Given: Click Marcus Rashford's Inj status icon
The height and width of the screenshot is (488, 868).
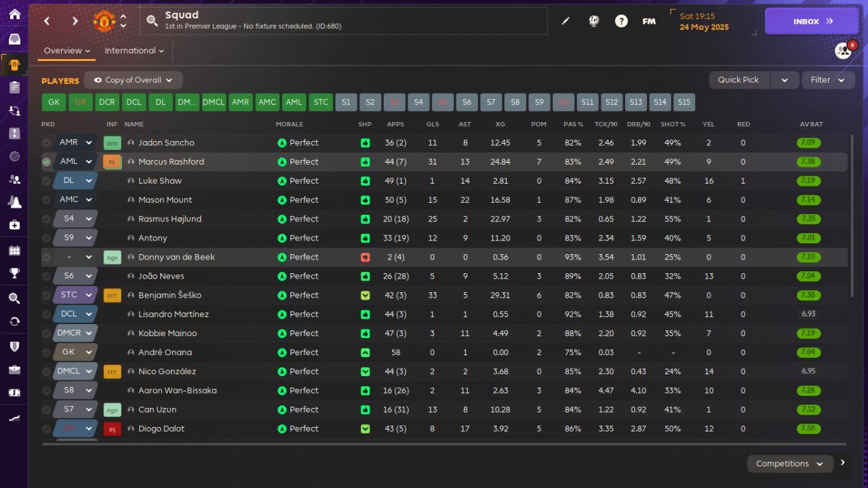Looking at the screenshot, I should (112, 162).
